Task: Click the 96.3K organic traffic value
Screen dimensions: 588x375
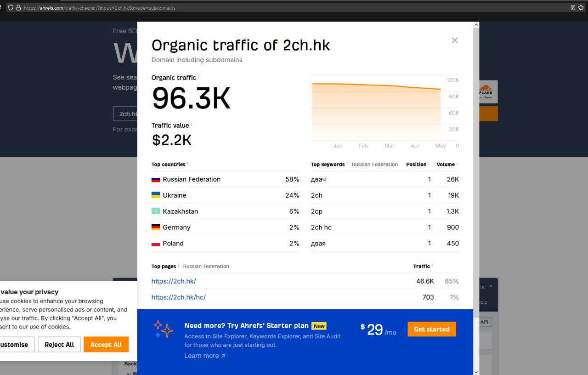Action: pos(191,98)
